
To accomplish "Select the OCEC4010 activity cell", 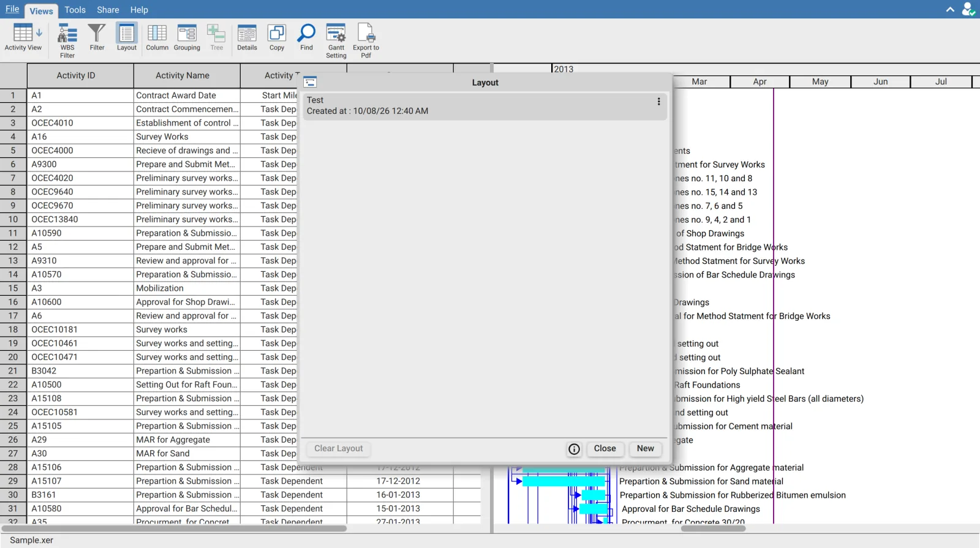I will (80, 123).
